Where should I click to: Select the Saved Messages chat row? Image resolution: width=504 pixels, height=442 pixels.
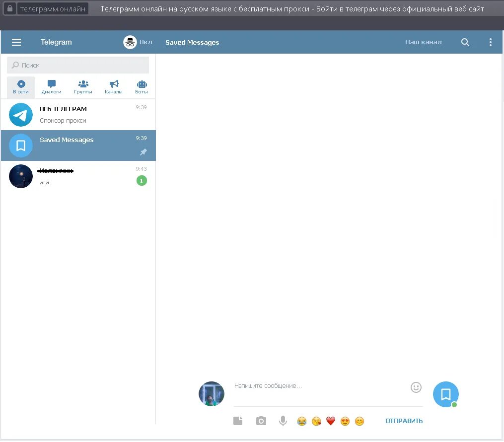(x=78, y=146)
